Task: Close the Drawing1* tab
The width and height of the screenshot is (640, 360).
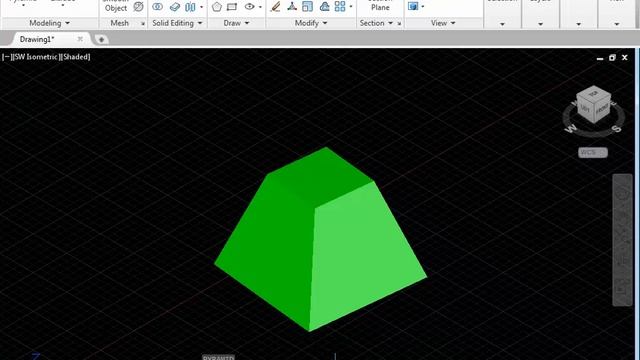Action: (80, 39)
